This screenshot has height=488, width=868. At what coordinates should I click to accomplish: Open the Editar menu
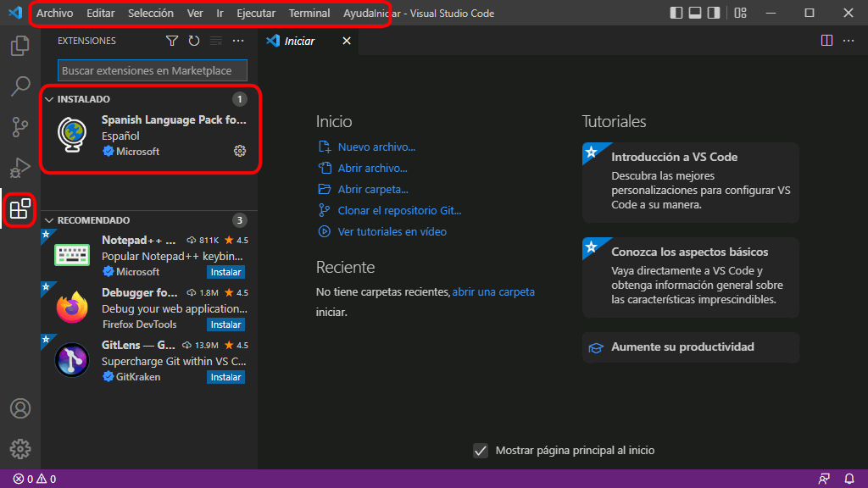tap(101, 14)
